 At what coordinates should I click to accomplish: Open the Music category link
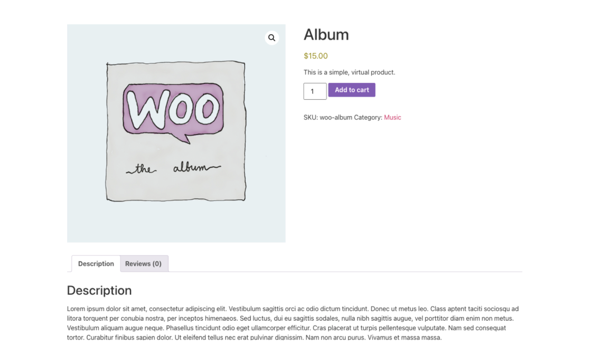tap(392, 117)
